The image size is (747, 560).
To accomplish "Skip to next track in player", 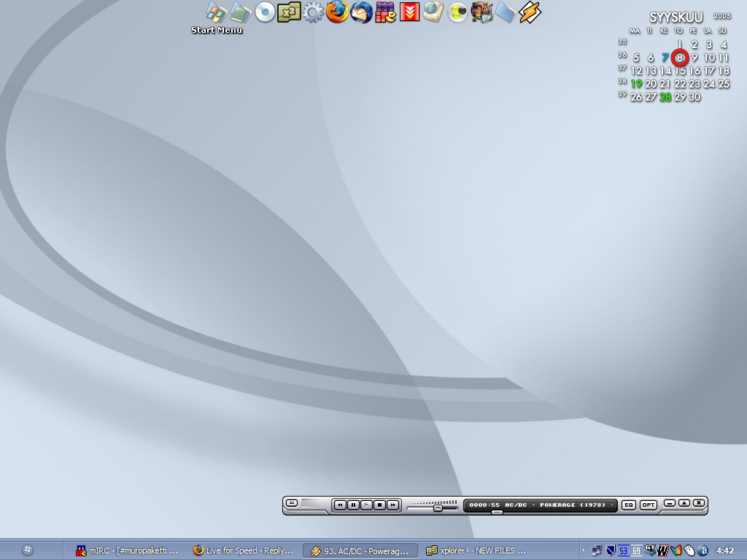I will [x=393, y=505].
